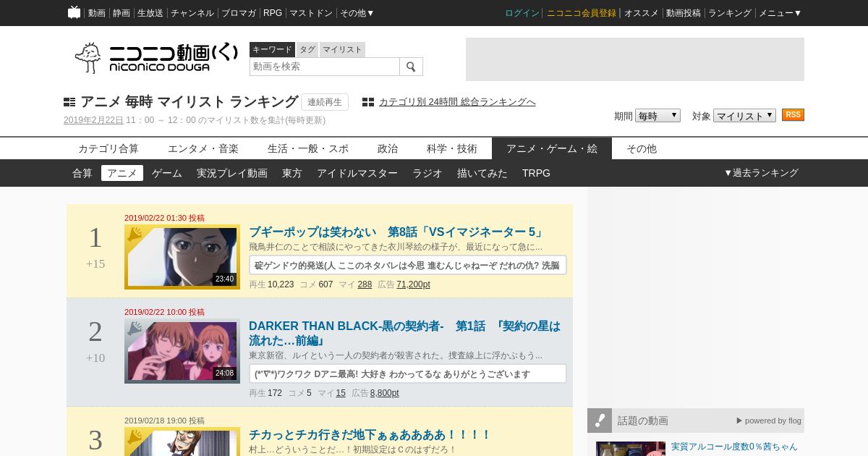This screenshot has width=868, height=456.
Task: Select the 東方 subcategory
Action: tap(292, 173)
